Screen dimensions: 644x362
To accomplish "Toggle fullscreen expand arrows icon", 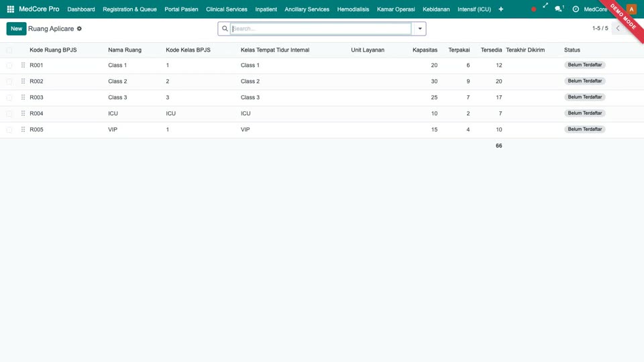I will (x=545, y=6).
